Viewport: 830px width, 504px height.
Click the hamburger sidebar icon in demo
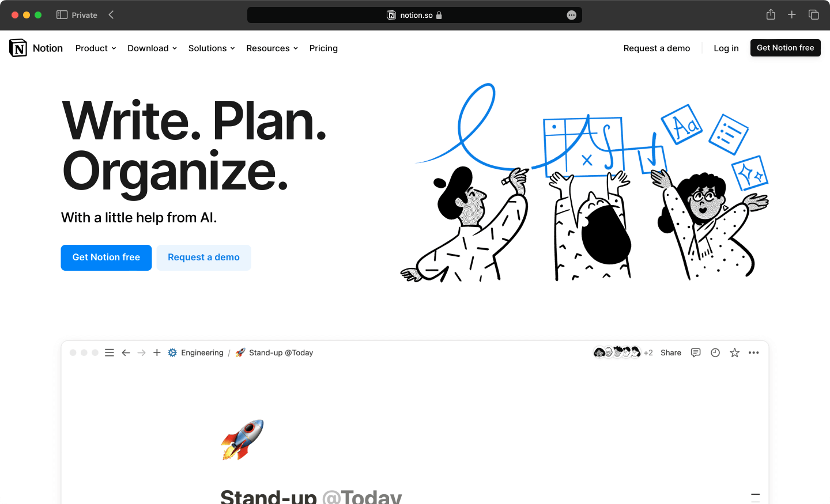(110, 353)
